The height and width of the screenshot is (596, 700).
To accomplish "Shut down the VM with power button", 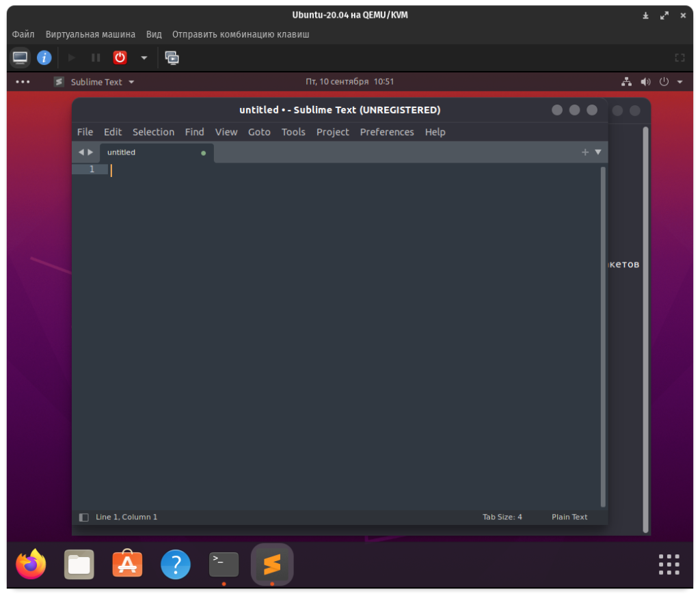I will [120, 58].
